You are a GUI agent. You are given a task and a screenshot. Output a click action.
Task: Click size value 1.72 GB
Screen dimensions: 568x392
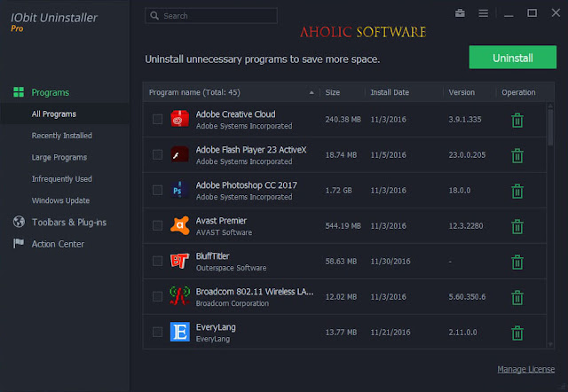click(x=338, y=191)
